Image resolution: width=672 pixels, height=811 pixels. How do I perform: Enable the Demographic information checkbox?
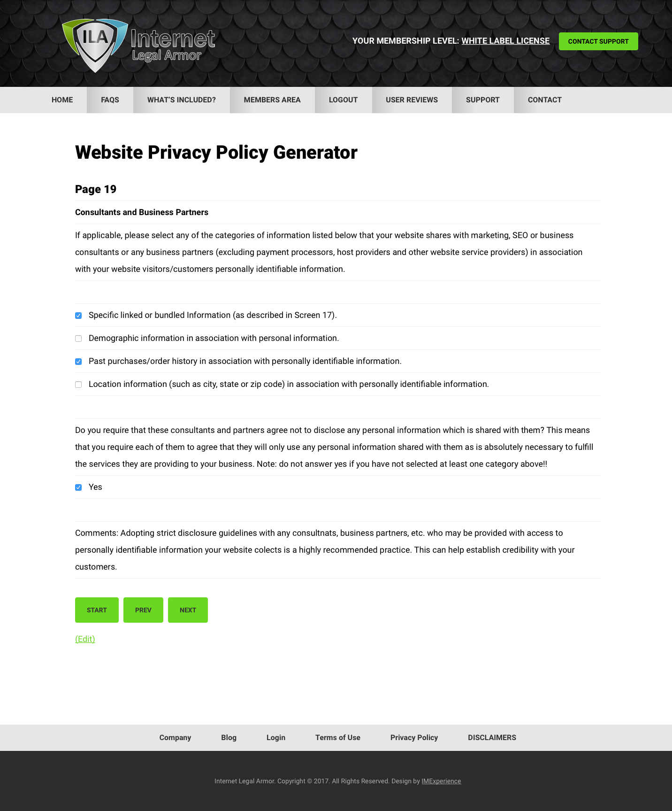click(78, 338)
